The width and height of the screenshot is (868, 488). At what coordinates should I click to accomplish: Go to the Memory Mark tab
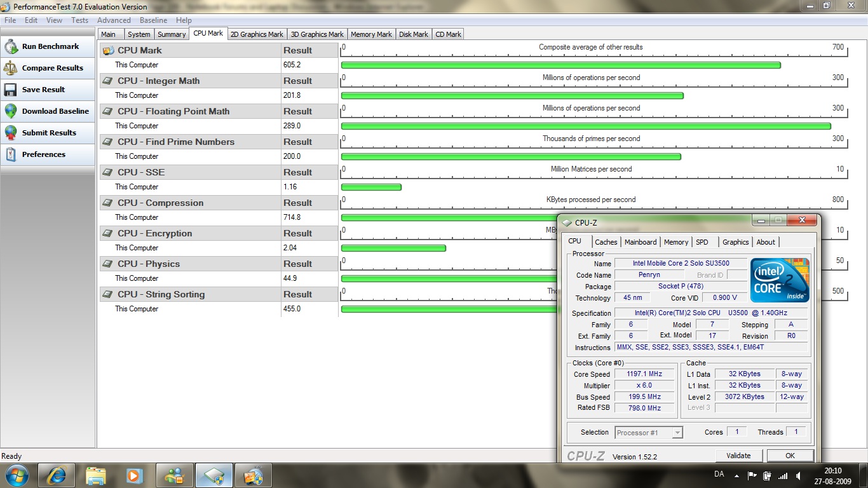(371, 34)
